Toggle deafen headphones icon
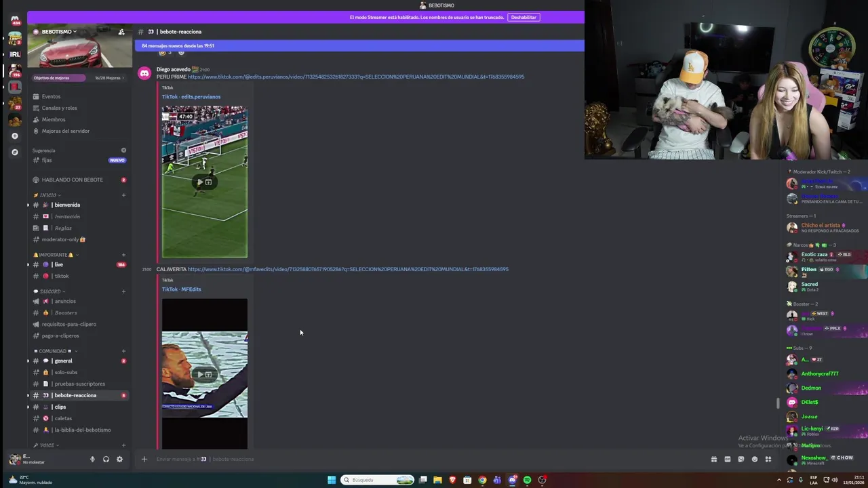This screenshot has width=868, height=488. [106, 459]
